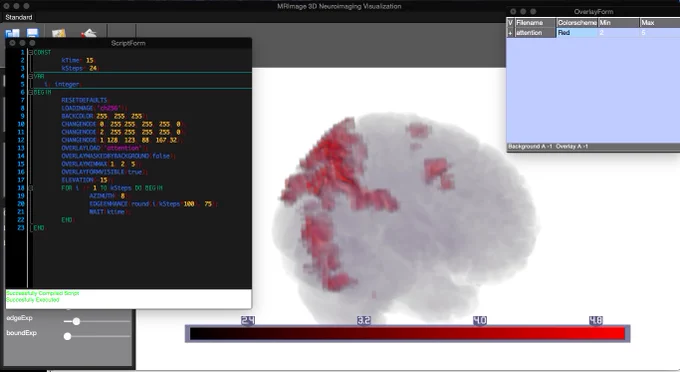Viewport: 680px width, 372px height.
Task: Click the kSteps constant line
Action: 80,69
